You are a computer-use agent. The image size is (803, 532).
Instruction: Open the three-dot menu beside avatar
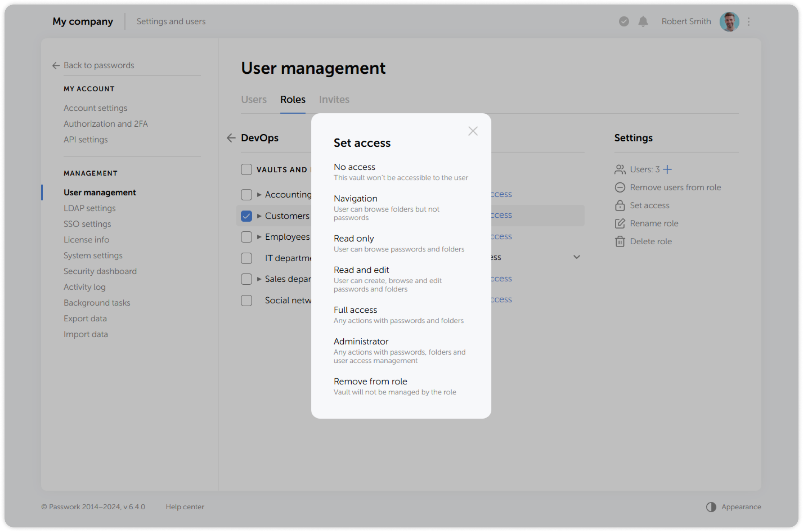coord(749,22)
